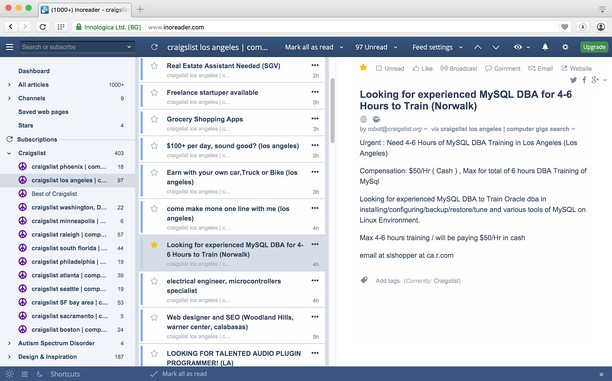Click Add tags link
The width and height of the screenshot is (612, 381).
pos(387,281)
